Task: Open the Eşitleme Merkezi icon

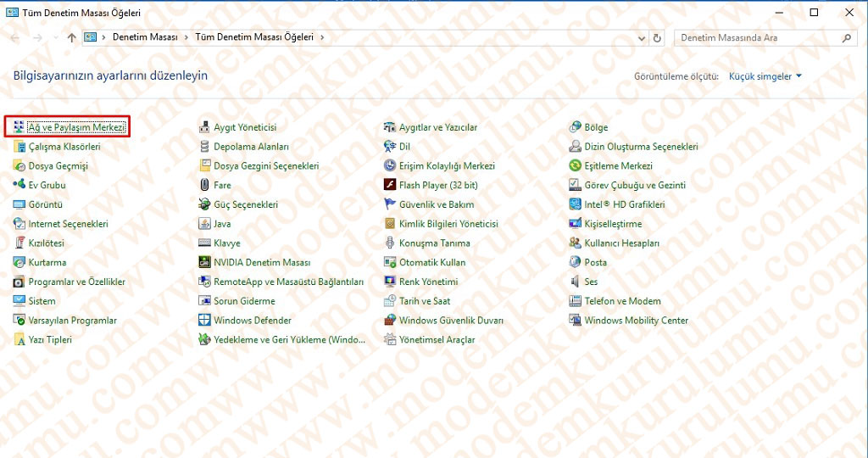Action: tap(576, 166)
